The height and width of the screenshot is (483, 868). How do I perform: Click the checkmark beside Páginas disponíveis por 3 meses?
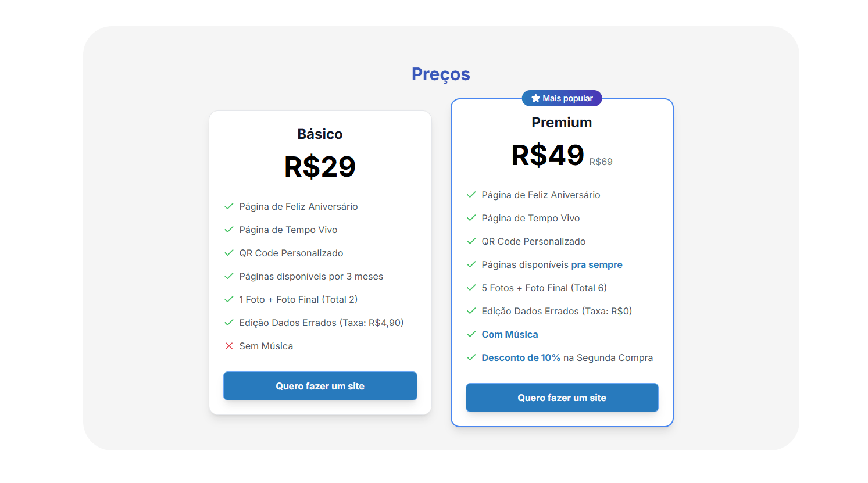[x=228, y=276]
